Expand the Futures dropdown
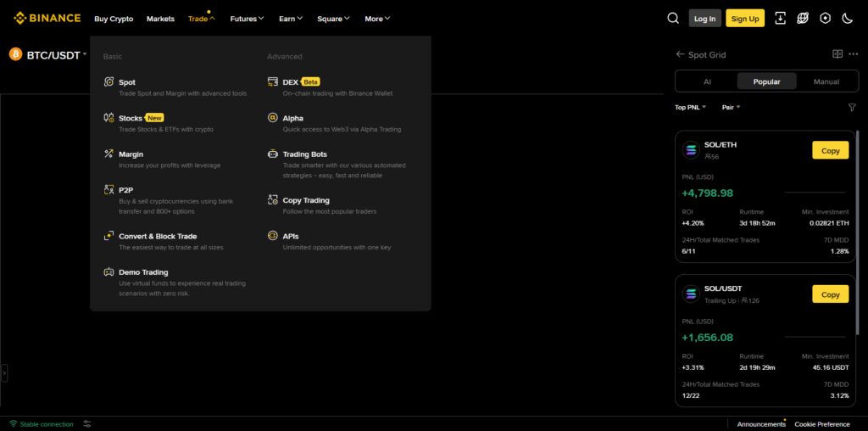Viewport: 868px width, 431px height. 247,19
